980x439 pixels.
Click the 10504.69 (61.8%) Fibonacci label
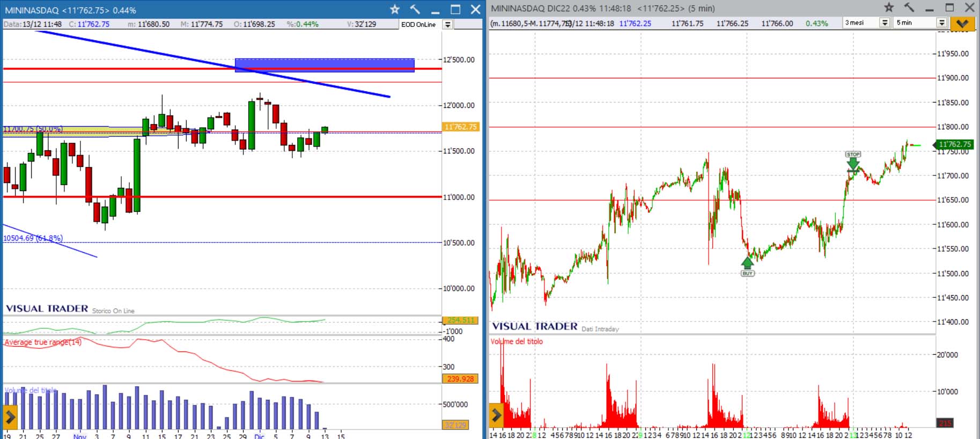33,238
